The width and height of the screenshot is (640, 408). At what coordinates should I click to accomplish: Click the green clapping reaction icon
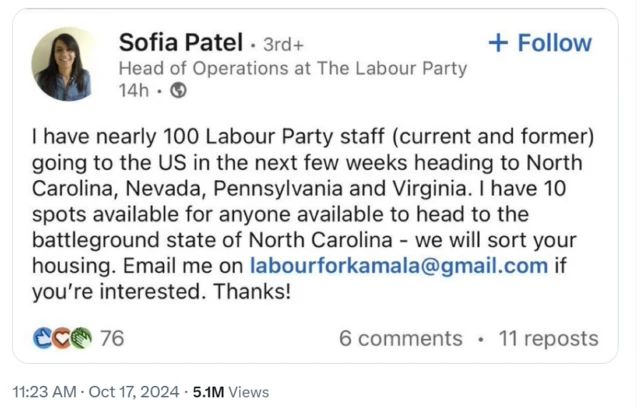(82, 338)
